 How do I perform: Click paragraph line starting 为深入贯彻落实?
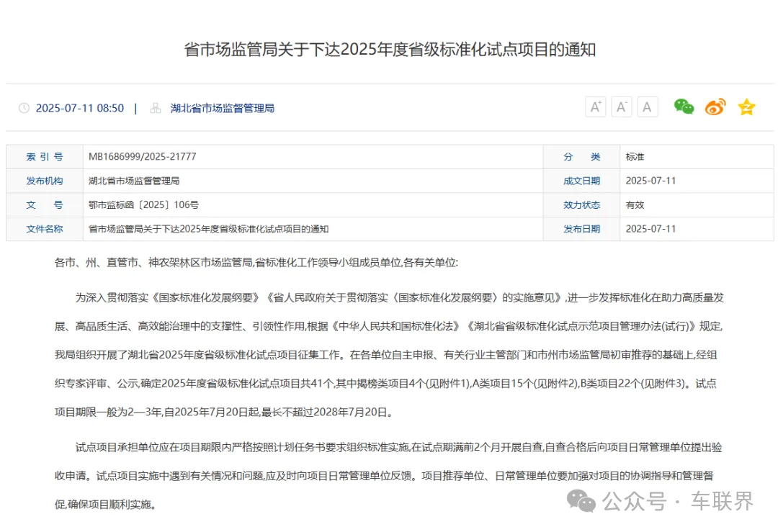pyautogui.click(x=399, y=297)
